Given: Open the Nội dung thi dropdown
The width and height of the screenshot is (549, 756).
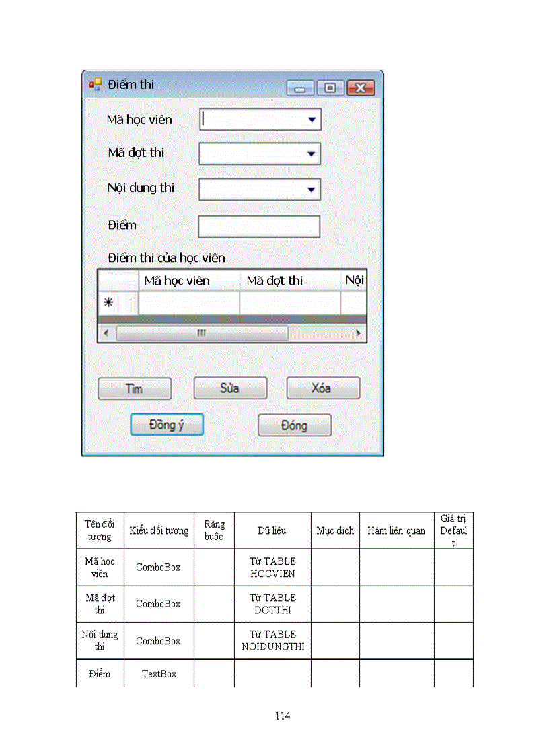Looking at the screenshot, I should pos(312,189).
